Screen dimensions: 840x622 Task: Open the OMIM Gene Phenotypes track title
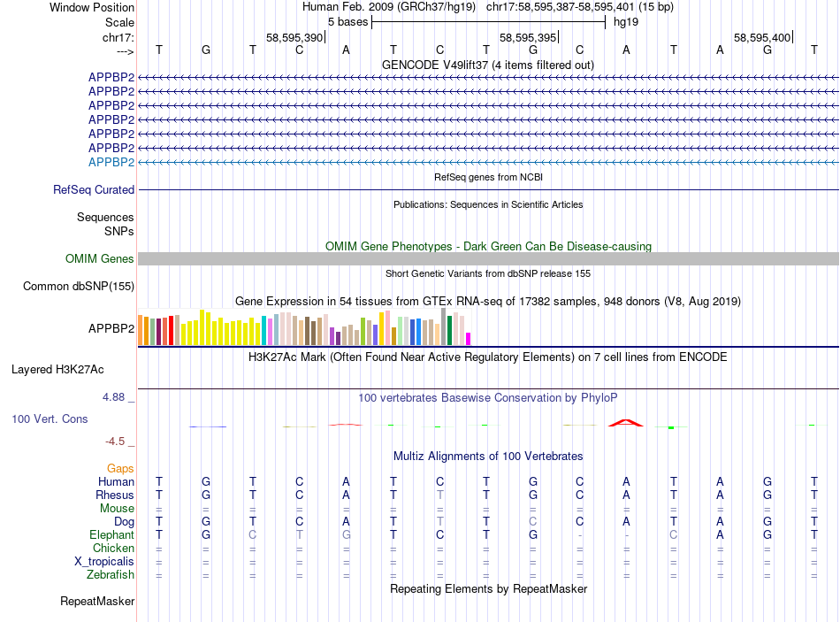pos(488,246)
